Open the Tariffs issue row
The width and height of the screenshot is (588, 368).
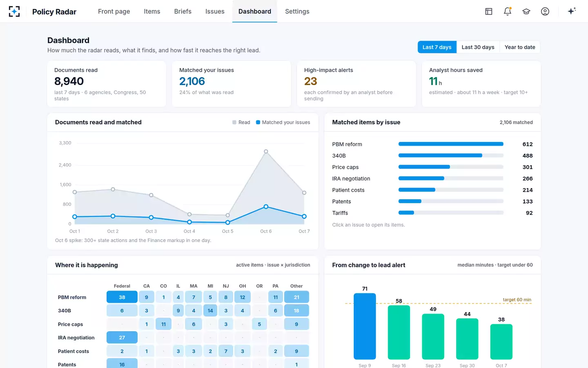[432, 213]
